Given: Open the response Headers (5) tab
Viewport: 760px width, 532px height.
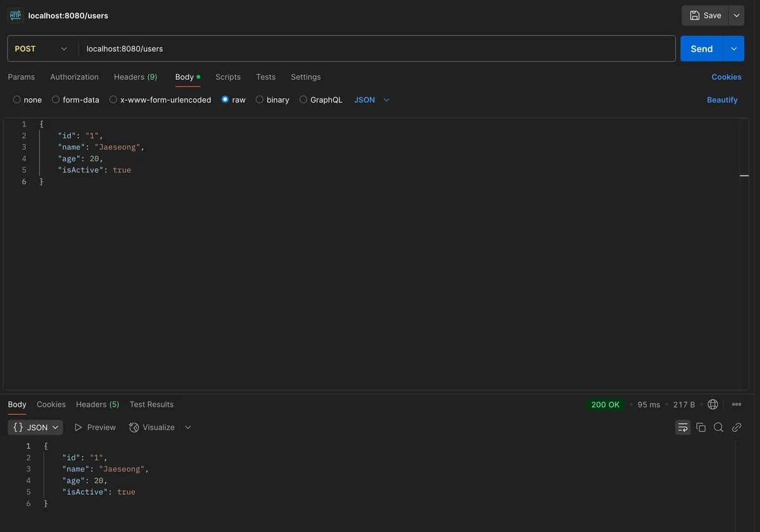Looking at the screenshot, I should tap(98, 404).
